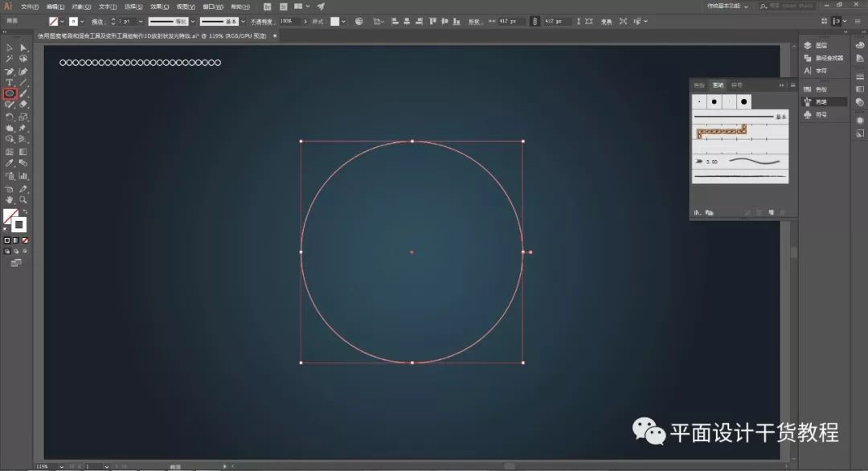Click the 描边 label in control bar

(97, 22)
